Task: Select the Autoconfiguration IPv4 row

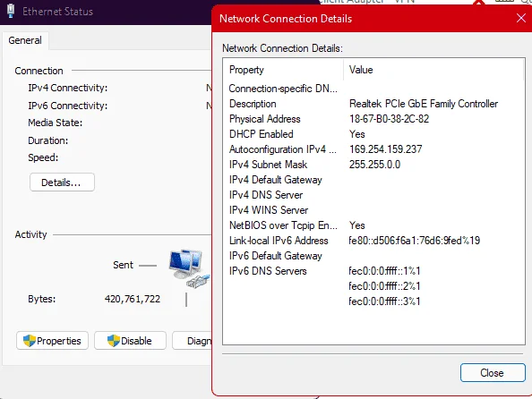Action: (x=373, y=149)
